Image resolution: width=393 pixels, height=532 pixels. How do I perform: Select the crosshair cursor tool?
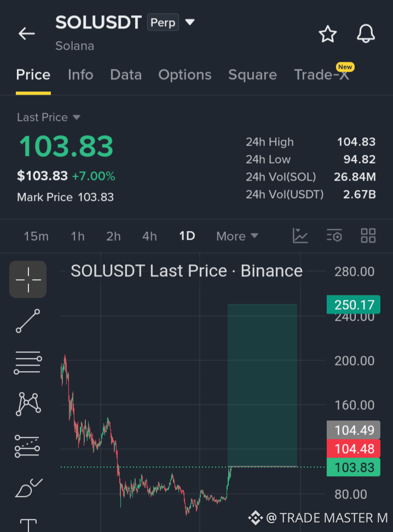[28, 279]
